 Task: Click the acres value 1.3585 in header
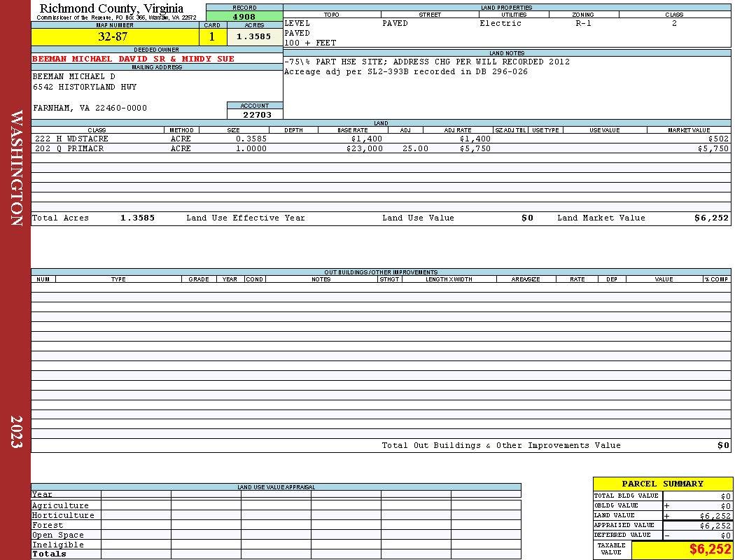(x=253, y=36)
